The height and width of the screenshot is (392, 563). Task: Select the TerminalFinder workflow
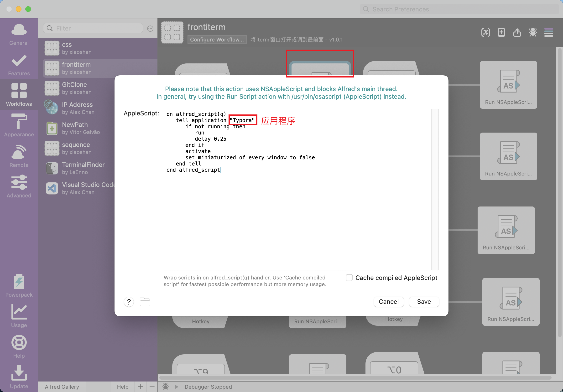point(78,168)
